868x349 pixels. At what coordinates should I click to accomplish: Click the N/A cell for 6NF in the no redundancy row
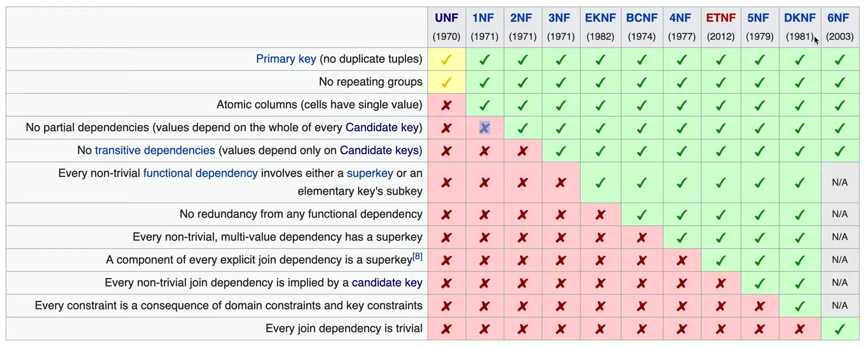tap(840, 215)
